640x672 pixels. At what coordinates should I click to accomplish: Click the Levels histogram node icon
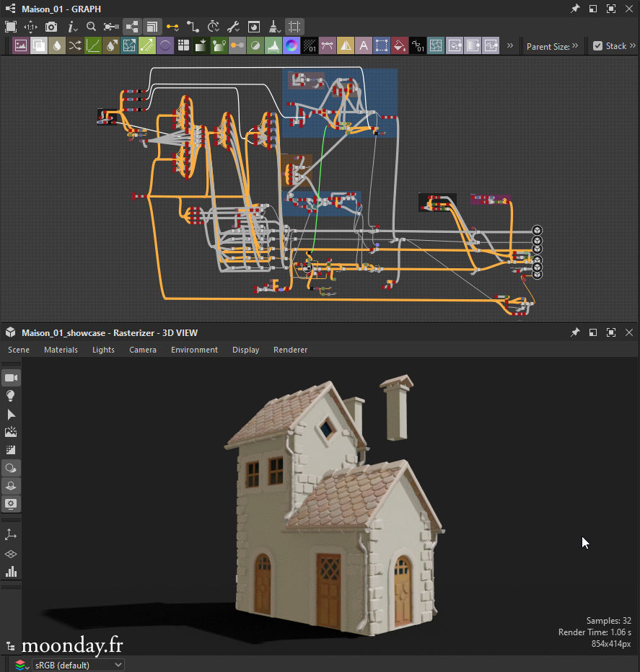click(273, 46)
